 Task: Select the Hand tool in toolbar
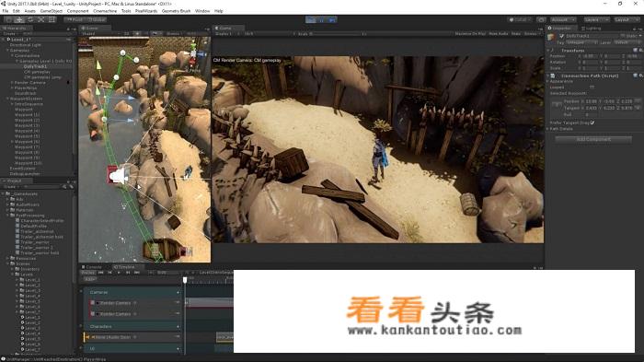point(8,19)
